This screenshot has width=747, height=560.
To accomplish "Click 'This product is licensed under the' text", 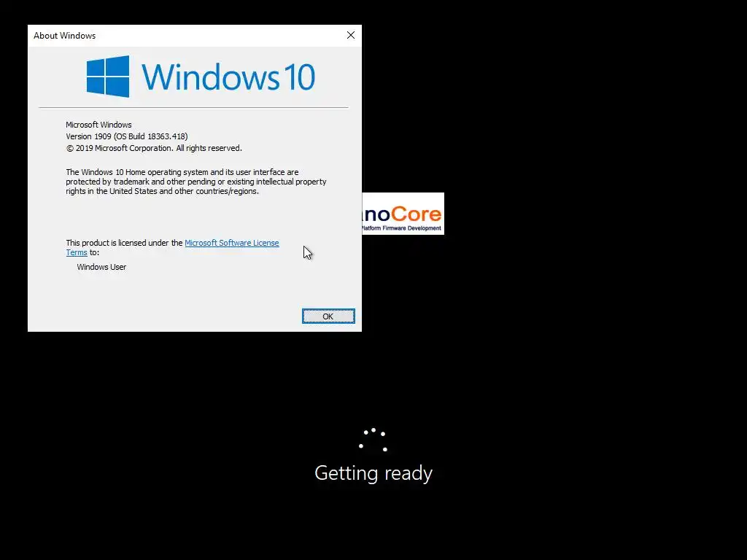I will [124, 243].
